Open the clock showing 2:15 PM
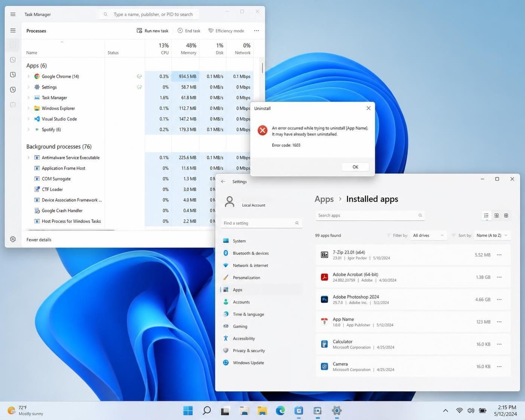Viewport: 525px width, 420px height. [505, 411]
